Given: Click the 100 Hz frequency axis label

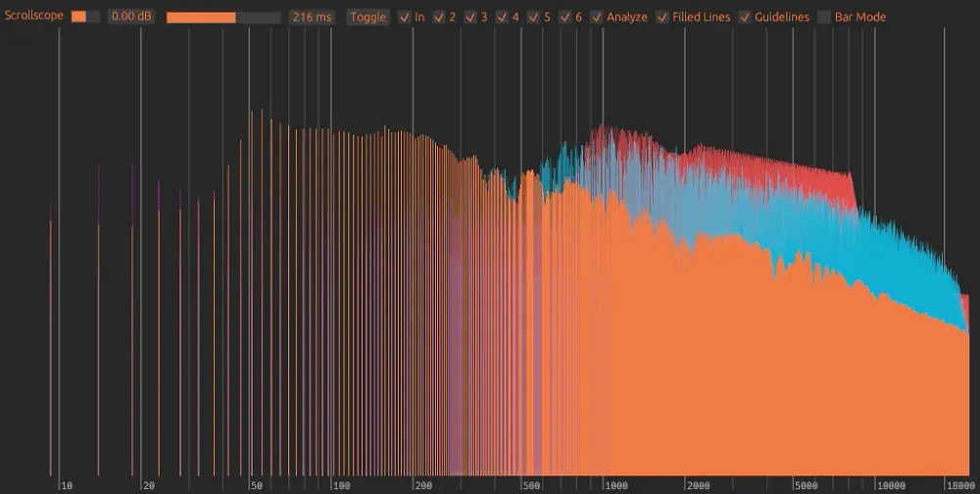Looking at the screenshot, I should coord(342,485).
